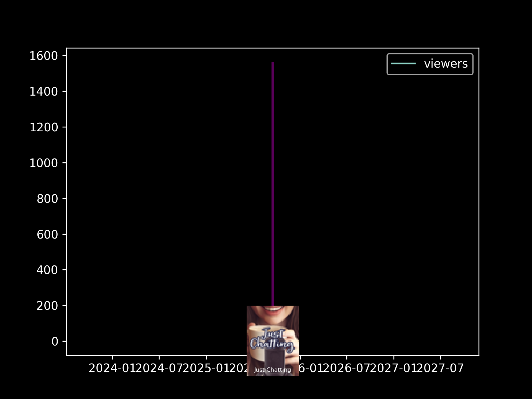This screenshot has height=399, width=532.
Task: Click the viewers legend label
Action: [446, 64]
